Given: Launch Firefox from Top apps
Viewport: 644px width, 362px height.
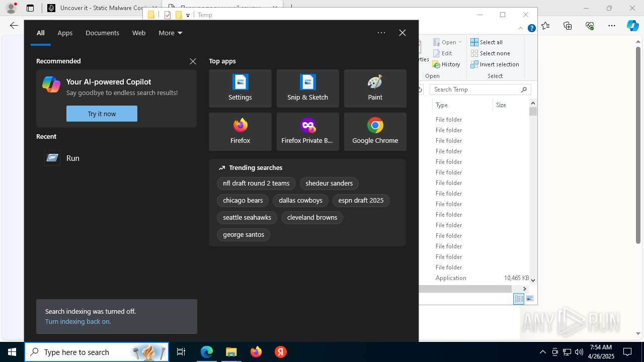Looking at the screenshot, I should 240,132.
